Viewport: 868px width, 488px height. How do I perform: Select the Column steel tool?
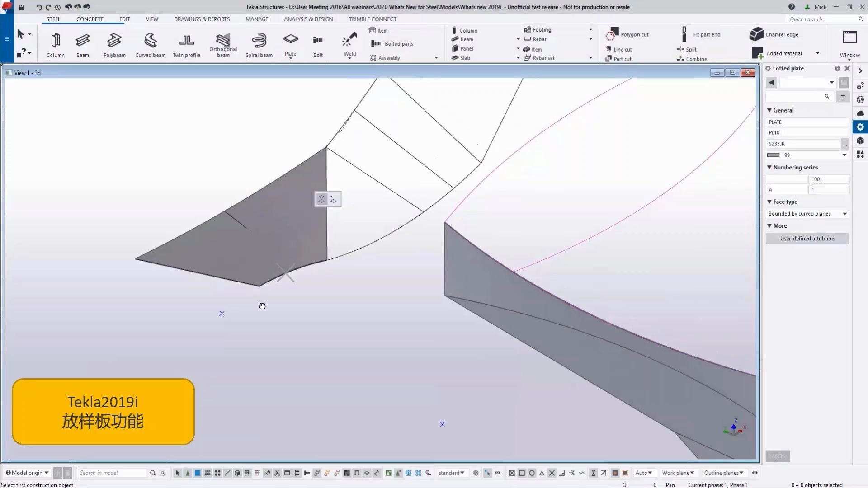(x=55, y=45)
